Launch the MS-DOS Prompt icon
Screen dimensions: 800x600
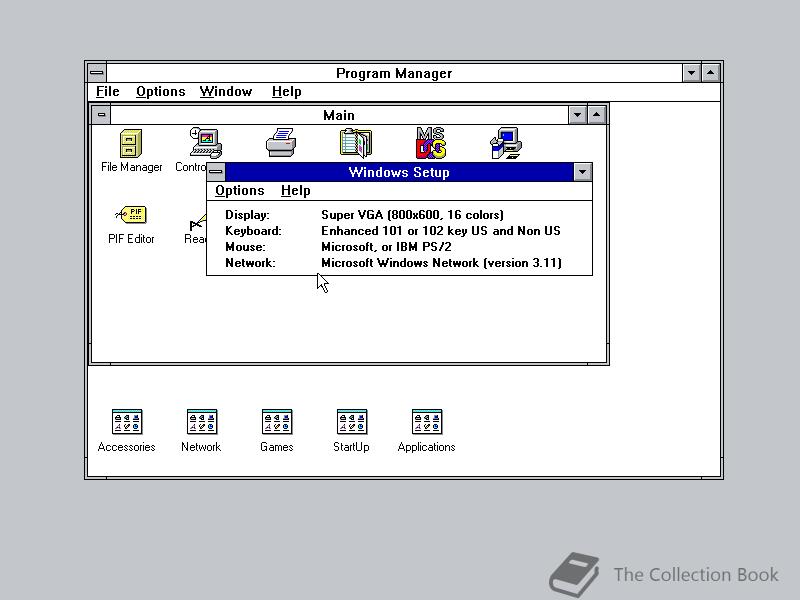[x=431, y=143]
